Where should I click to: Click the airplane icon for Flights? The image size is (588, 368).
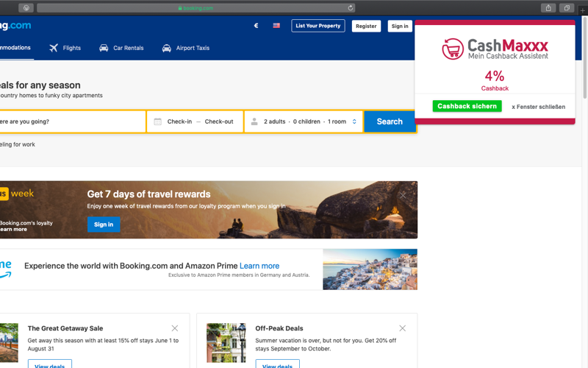pyautogui.click(x=54, y=48)
